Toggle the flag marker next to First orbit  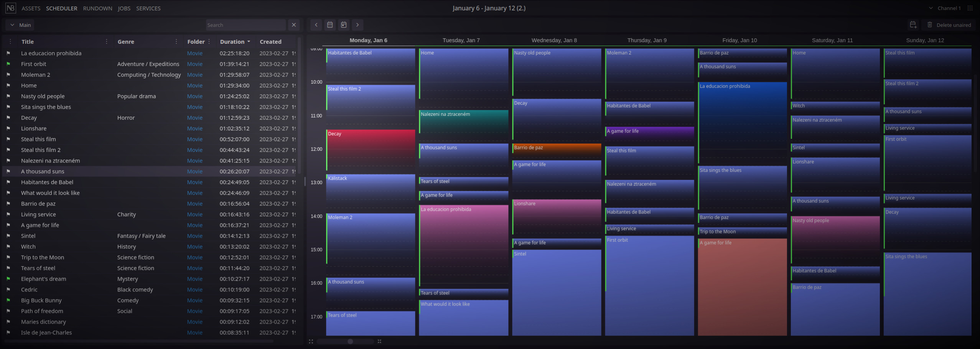9,64
